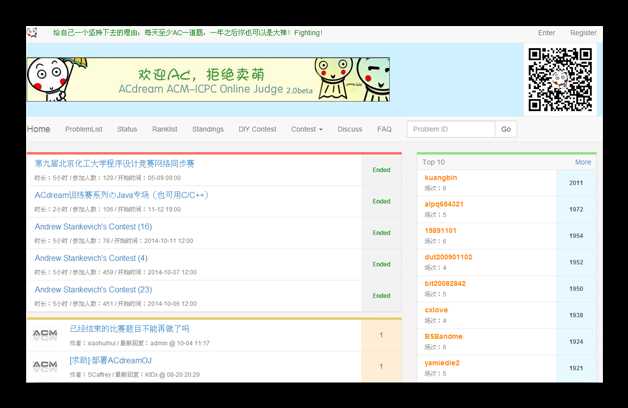Open ACM avatar next to first discussion post

point(45,335)
